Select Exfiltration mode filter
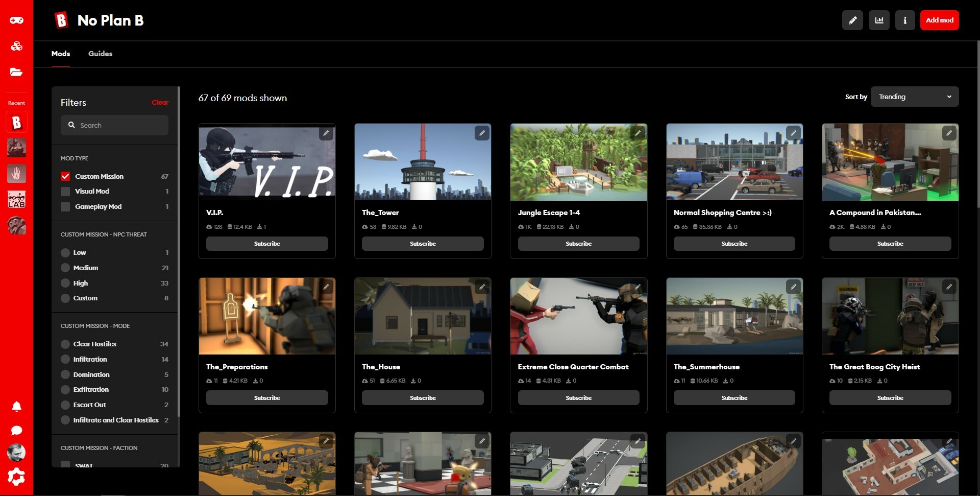 [x=65, y=390]
